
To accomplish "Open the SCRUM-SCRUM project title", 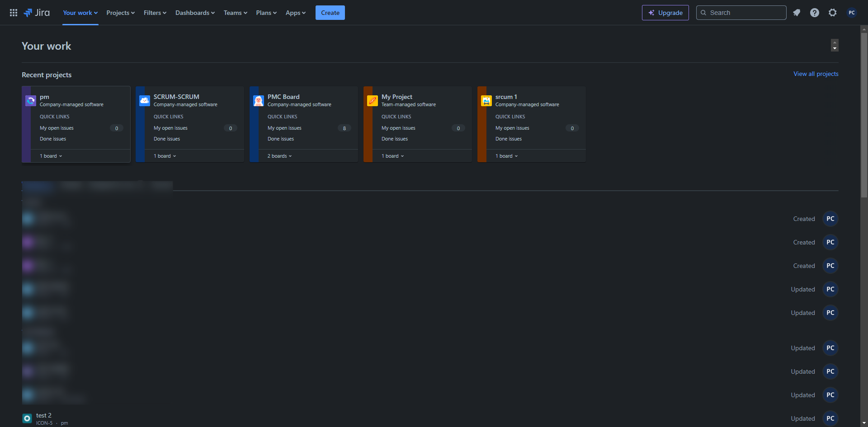I will point(176,97).
